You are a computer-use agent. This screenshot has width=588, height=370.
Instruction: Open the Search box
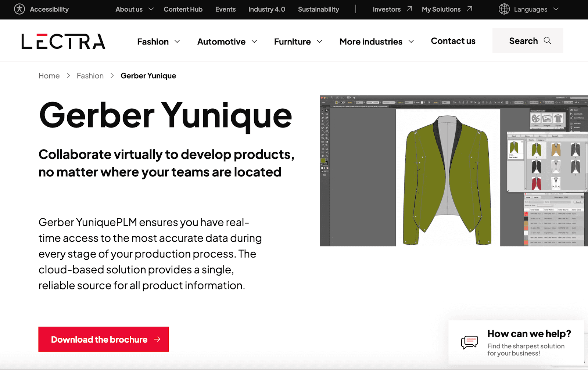click(x=528, y=41)
